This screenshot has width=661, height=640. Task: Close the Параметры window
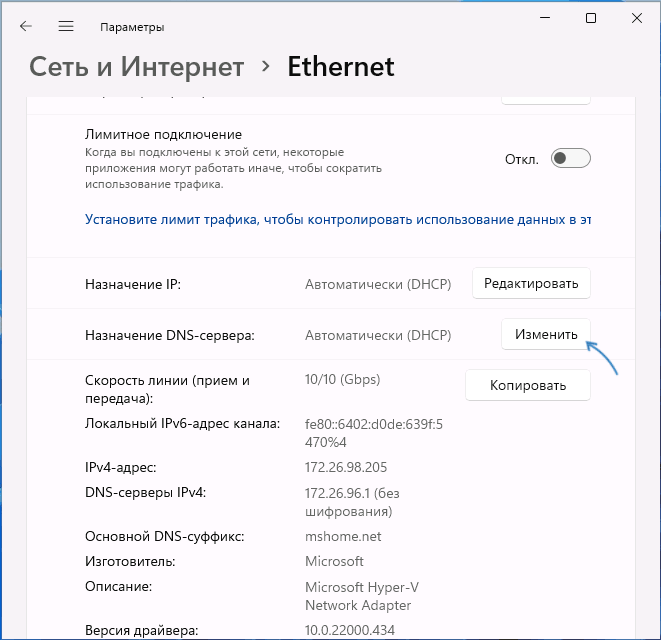[637, 18]
